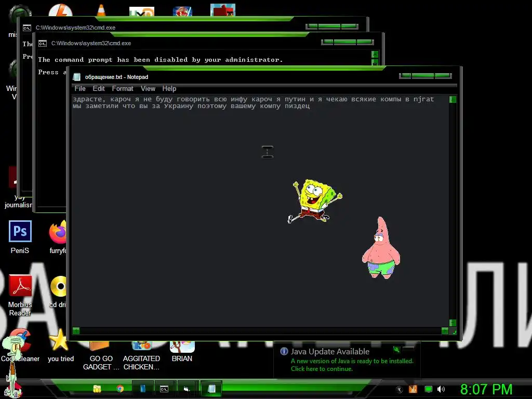Maximize the Notepad window
The height and width of the screenshot is (399, 532).
coord(423,76)
